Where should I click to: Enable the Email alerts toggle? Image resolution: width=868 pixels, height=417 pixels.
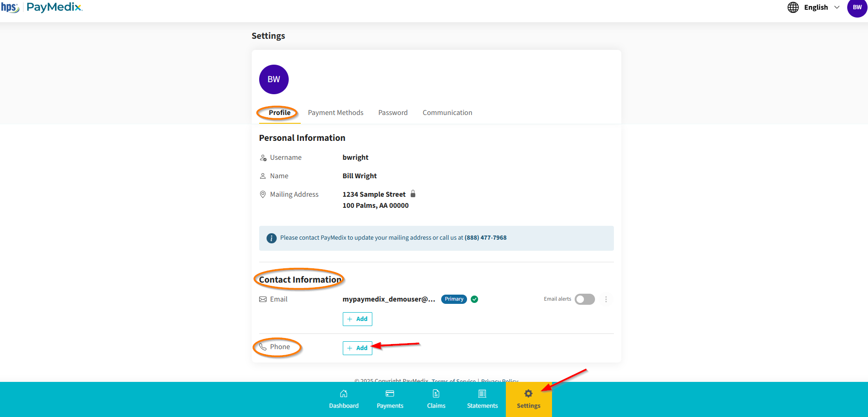click(584, 299)
